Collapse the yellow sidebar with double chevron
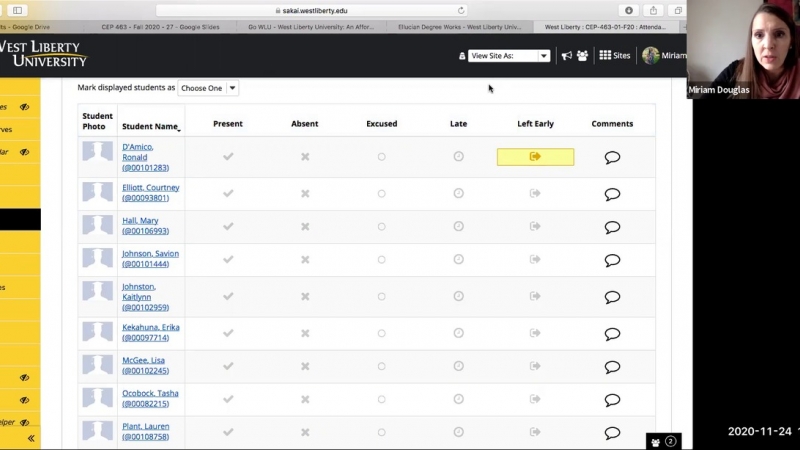Viewport: 800px width, 450px height. (30, 438)
